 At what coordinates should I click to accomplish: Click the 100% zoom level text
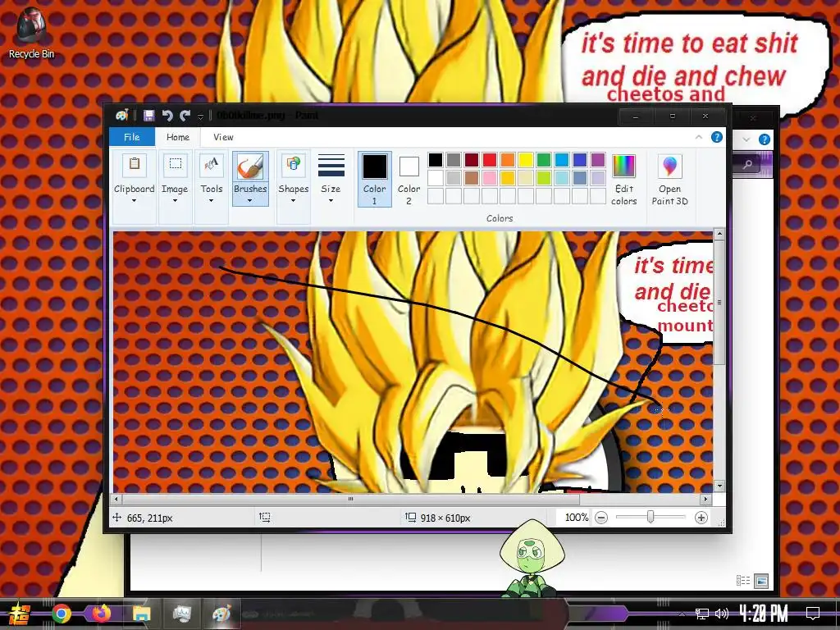pyautogui.click(x=577, y=518)
